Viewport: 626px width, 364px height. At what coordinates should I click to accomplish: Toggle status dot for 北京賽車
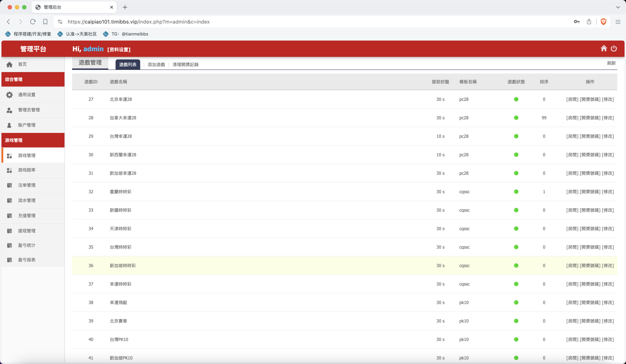[x=516, y=321]
